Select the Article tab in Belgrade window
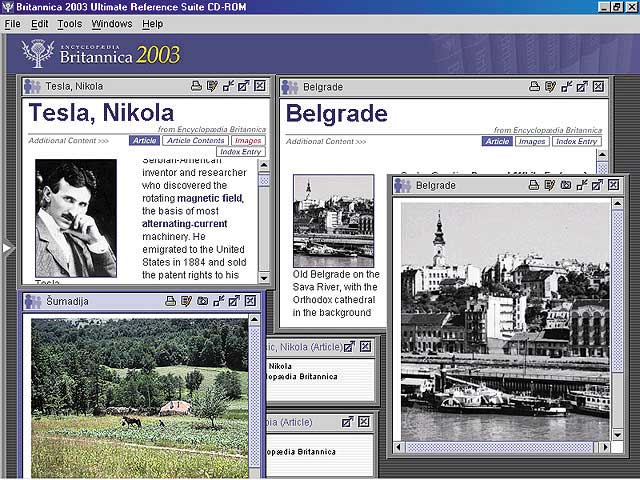 pyautogui.click(x=497, y=141)
